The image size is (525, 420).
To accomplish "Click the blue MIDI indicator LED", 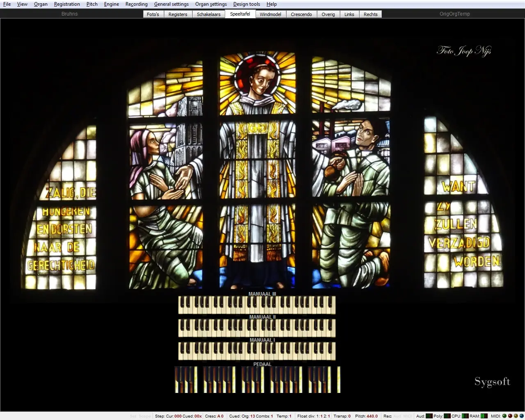I will click(522, 416).
